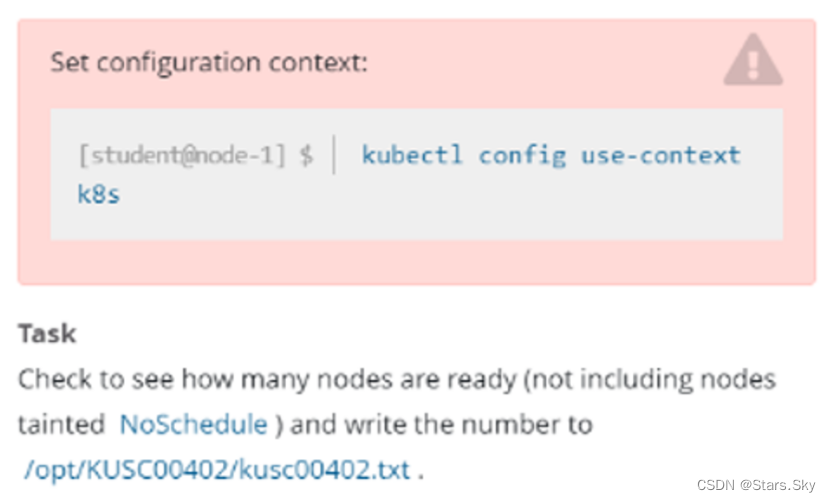The width and height of the screenshot is (831, 502).
Task: Click the "k8s" context name
Action: tap(99, 194)
